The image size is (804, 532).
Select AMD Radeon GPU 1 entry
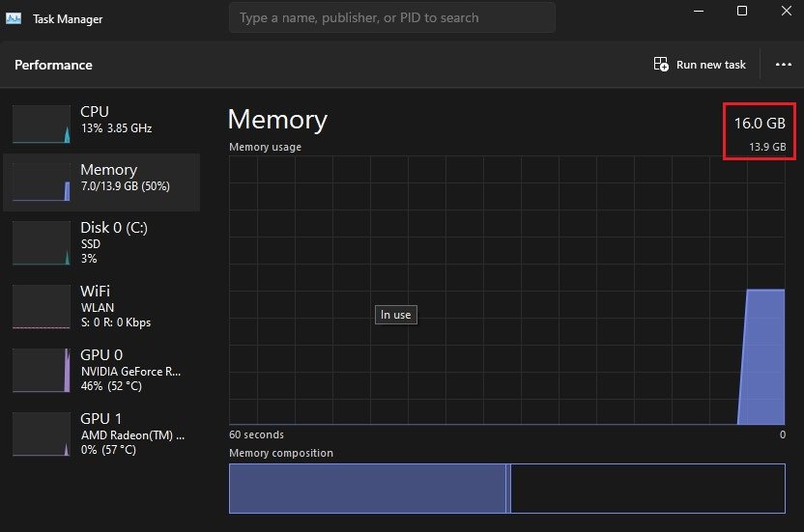pyautogui.click(x=130, y=434)
